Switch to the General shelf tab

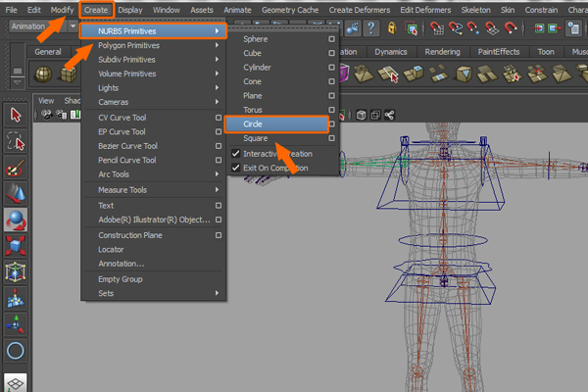pyautogui.click(x=48, y=52)
